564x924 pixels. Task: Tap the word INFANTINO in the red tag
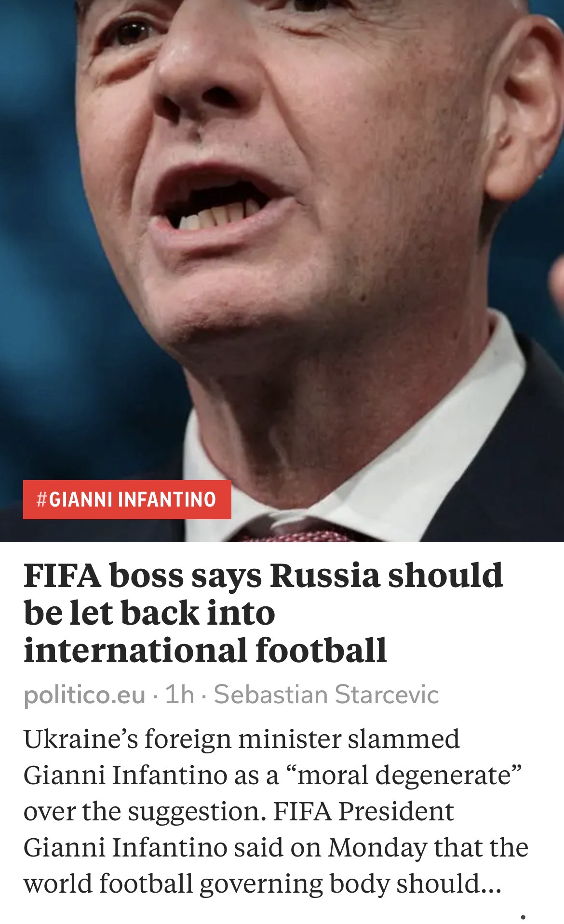pos(167,499)
